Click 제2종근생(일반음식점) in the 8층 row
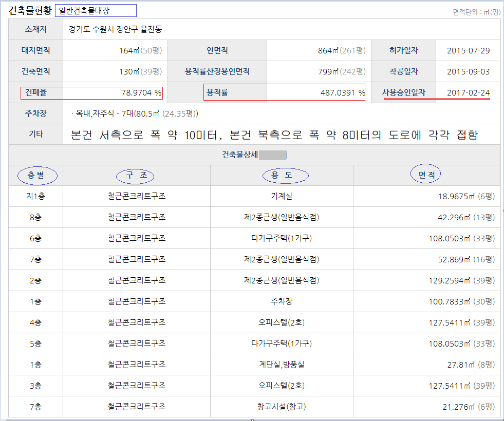This screenshot has height=421, width=504. coord(282,217)
